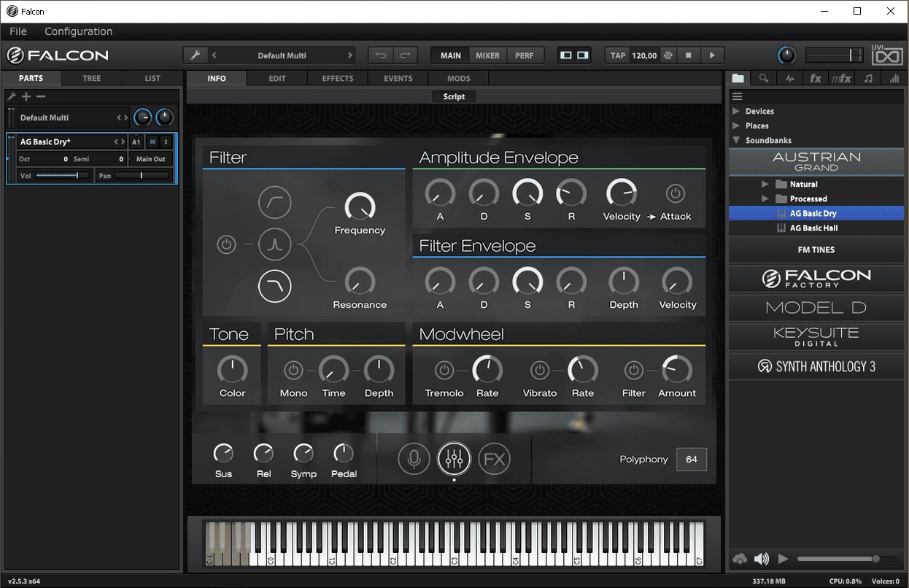Switch to the LIST tab
The height and width of the screenshot is (588, 909).
pos(152,78)
